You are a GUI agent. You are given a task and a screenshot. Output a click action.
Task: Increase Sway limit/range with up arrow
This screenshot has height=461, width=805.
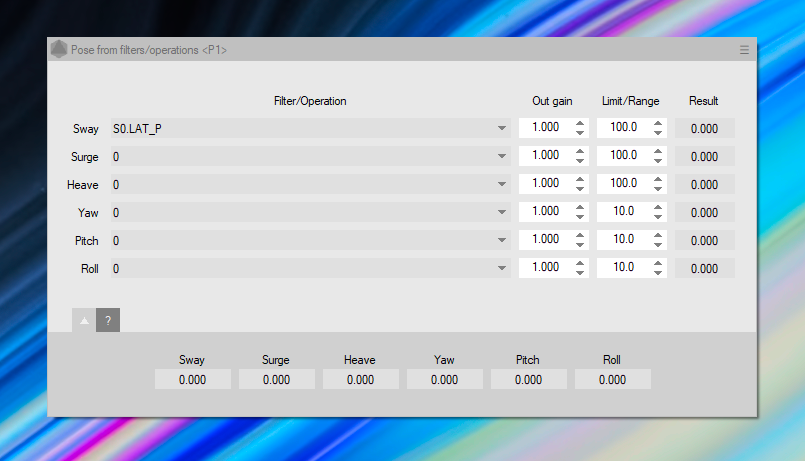pyautogui.click(x=658, y=123)
